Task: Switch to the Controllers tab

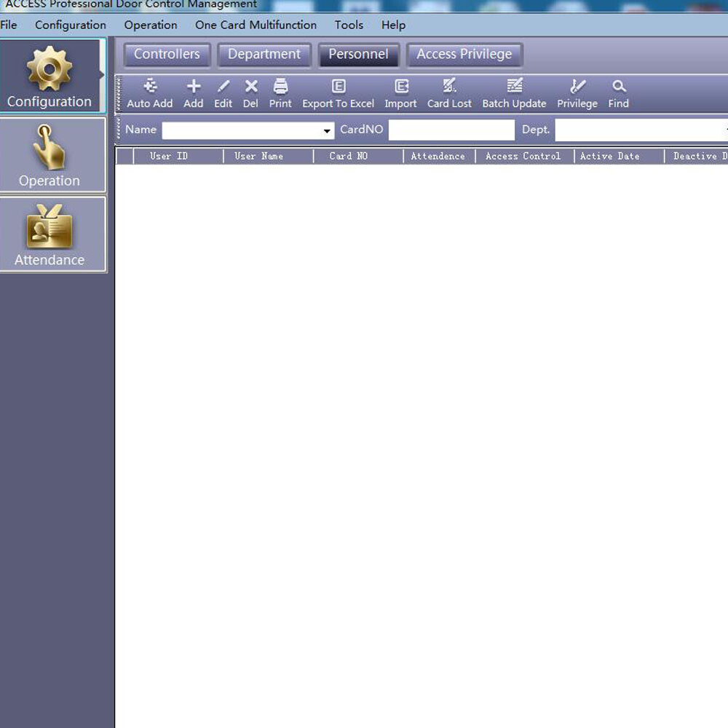Action: tap(167, 55)
